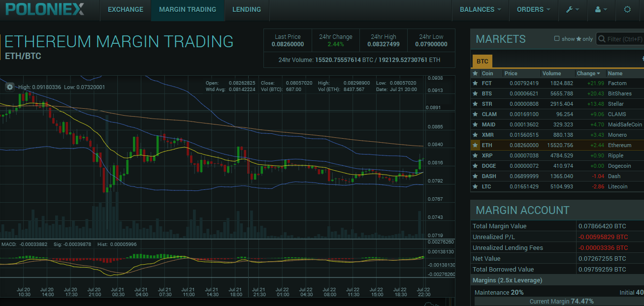This screenshot has height=306, width=644.
Task: Open the chart settings gear icon
Action: 10,87
